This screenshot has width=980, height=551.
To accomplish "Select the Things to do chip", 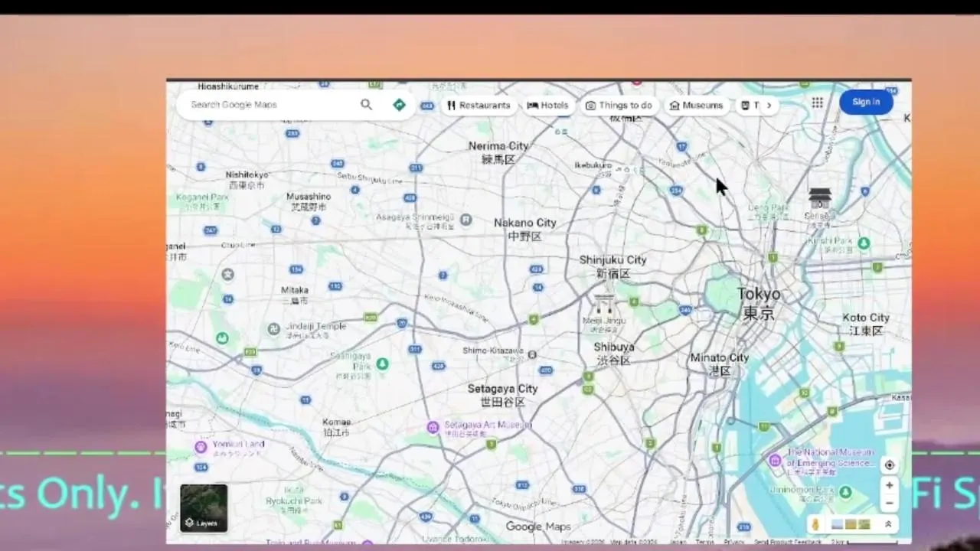I will pyautogui.click(x=619, y=106).
